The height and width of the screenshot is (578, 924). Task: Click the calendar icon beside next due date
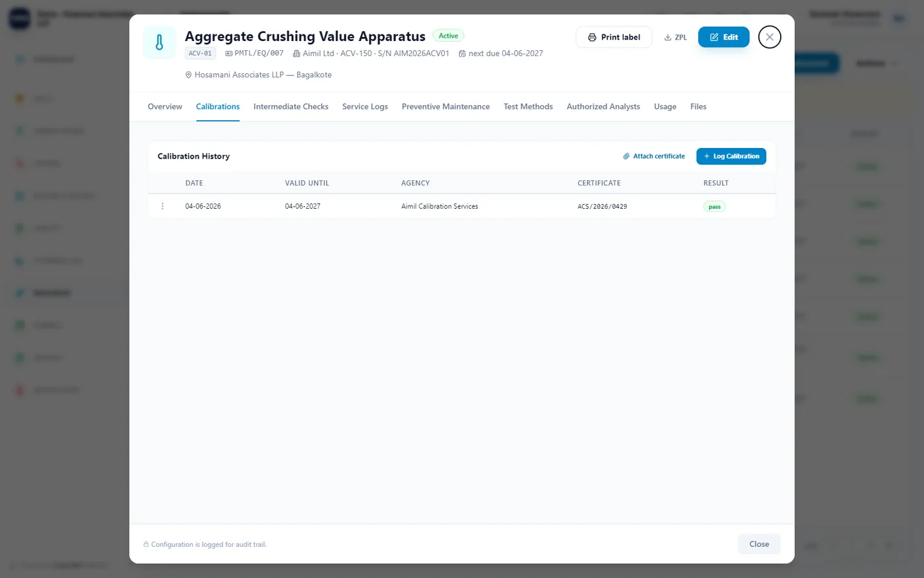462,54
